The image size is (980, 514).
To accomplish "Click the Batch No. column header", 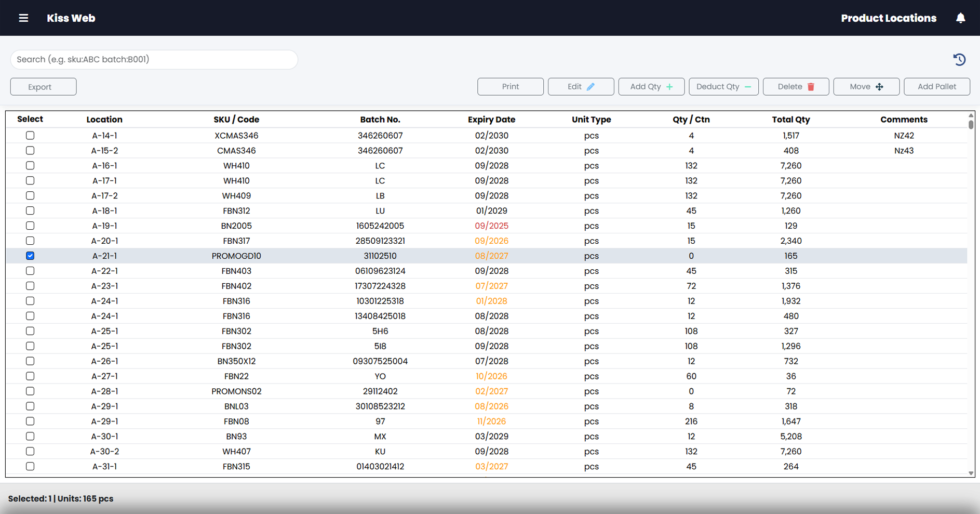I will 380,120.
